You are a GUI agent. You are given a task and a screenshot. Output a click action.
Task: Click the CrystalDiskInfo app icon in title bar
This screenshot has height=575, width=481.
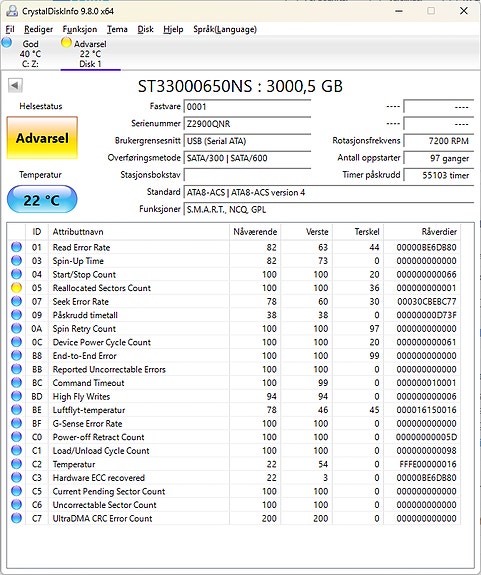12,11
